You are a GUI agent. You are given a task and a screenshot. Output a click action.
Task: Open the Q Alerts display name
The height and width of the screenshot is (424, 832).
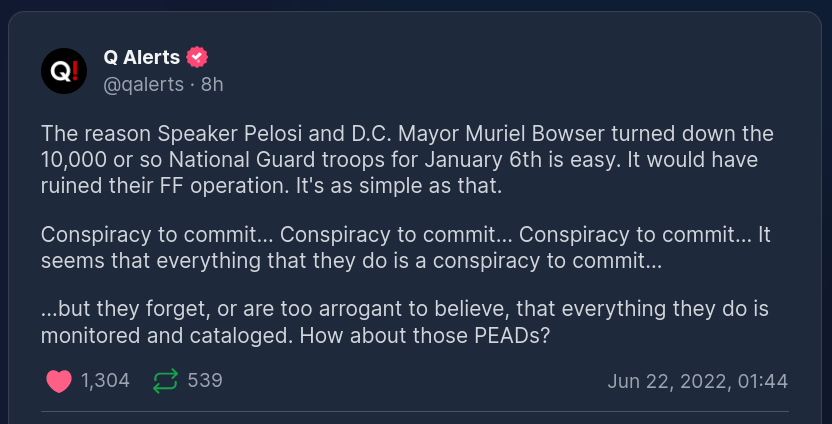pyautogui.click(x=141, y=57)
